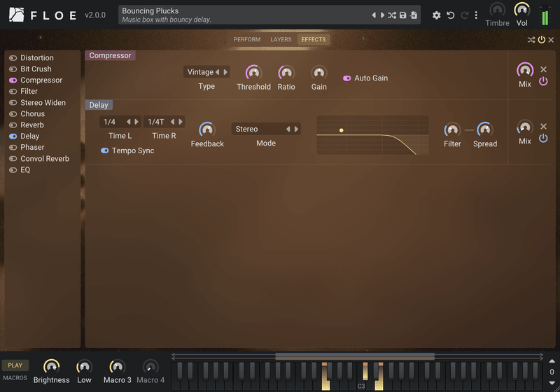
Task: Click Compressor section header label
Action: [110, 56]
